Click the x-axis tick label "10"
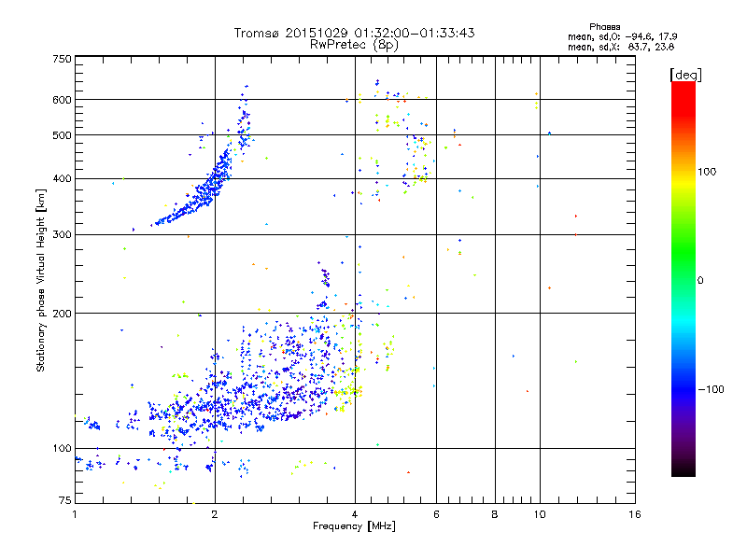The width and height of the screenshot is (747, 560). (x=540, y=514)
